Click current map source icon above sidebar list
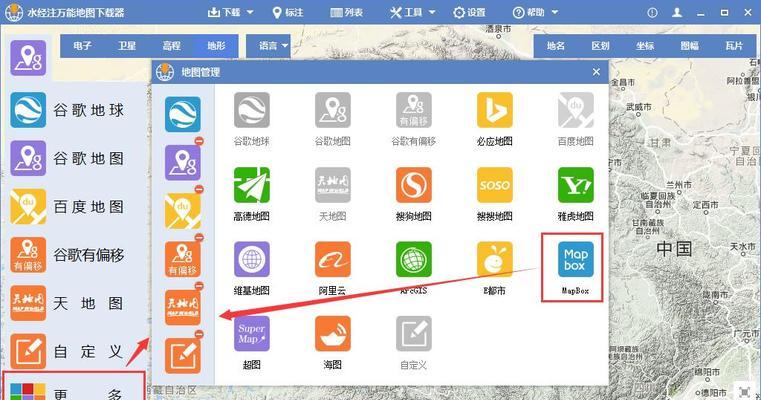This screenshot has height=400, width=761. coord(28,58)
